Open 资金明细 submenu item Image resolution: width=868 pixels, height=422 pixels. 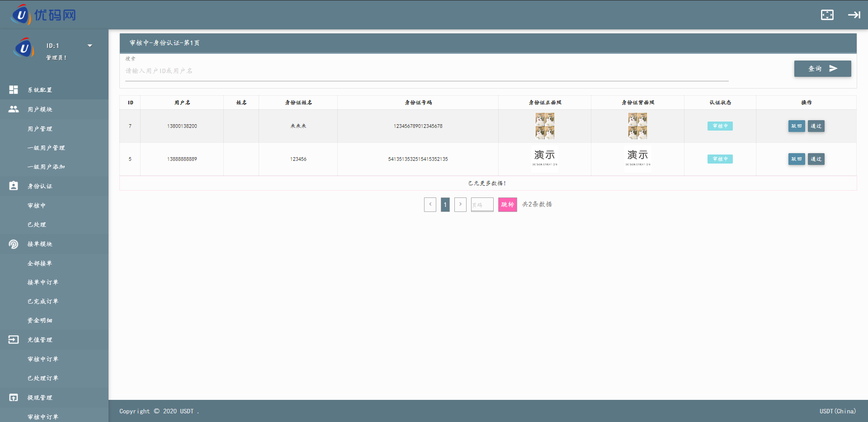[x=54, y=320]
